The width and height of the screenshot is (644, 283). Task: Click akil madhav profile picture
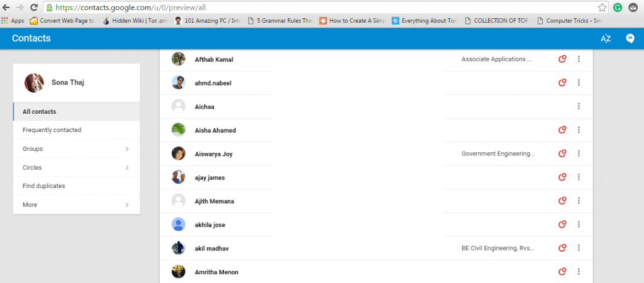tap(179, 248)
